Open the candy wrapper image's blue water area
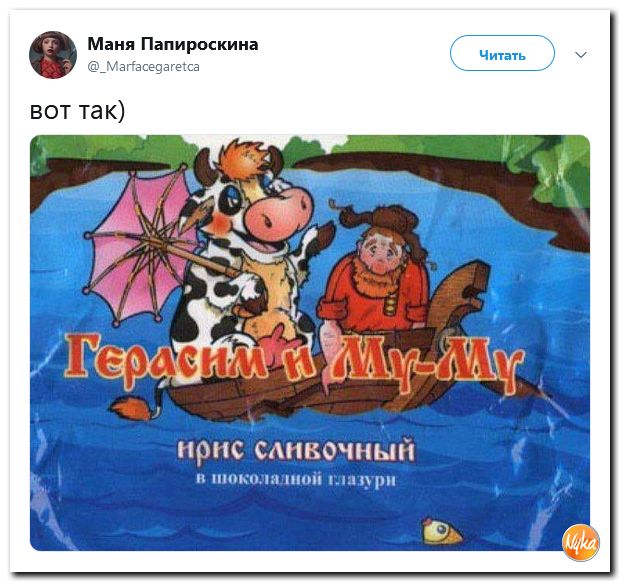 [309, 503]
